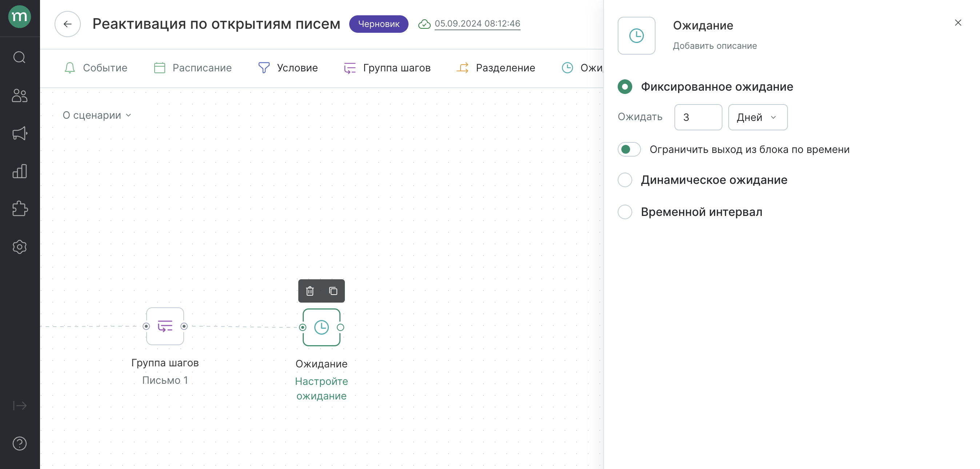Click the Письмо 1 label
Screen dimensions: 980x469
point(165,380)
